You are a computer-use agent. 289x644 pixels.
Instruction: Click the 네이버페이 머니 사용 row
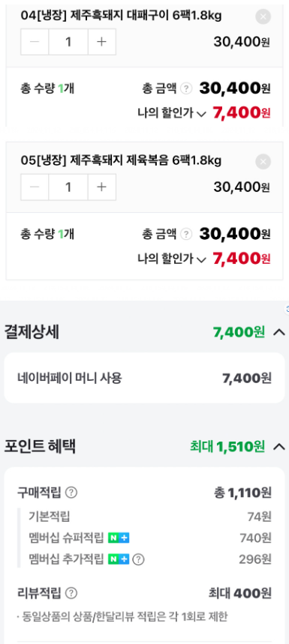click(x=144, y=378)
